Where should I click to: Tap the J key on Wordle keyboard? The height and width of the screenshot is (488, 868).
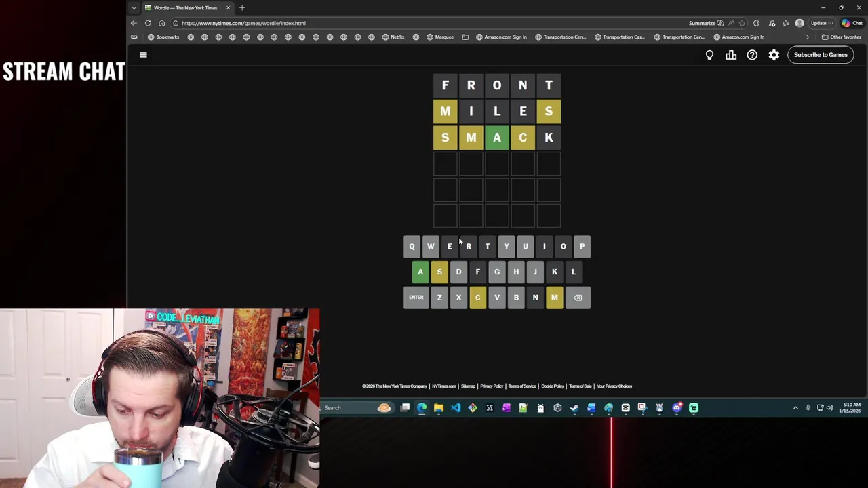535,272
